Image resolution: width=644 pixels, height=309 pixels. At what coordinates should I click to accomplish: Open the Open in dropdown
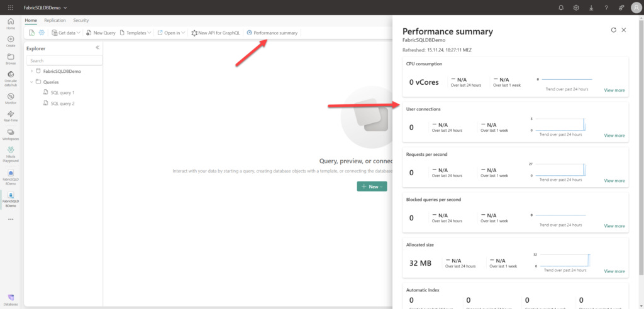(171, 33)
